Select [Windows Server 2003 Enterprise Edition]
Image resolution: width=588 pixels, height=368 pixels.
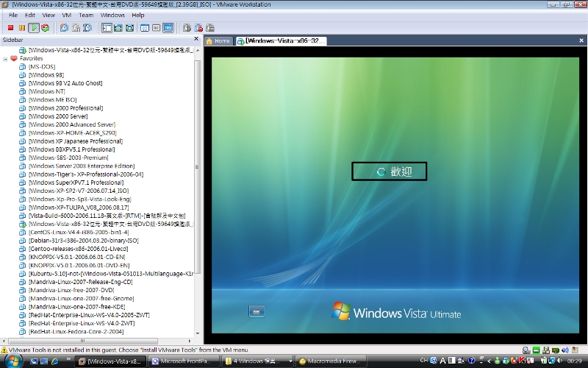point(82,166)
